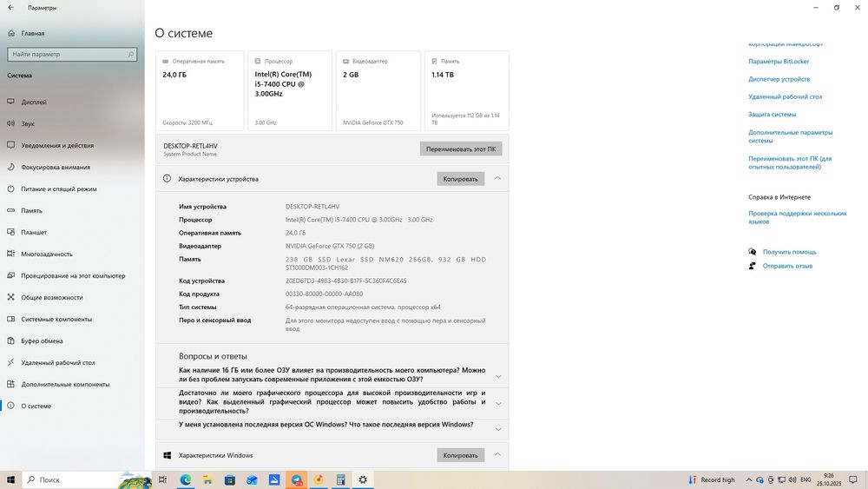Copy Windows specs with Копировать button

click(461, 455)
